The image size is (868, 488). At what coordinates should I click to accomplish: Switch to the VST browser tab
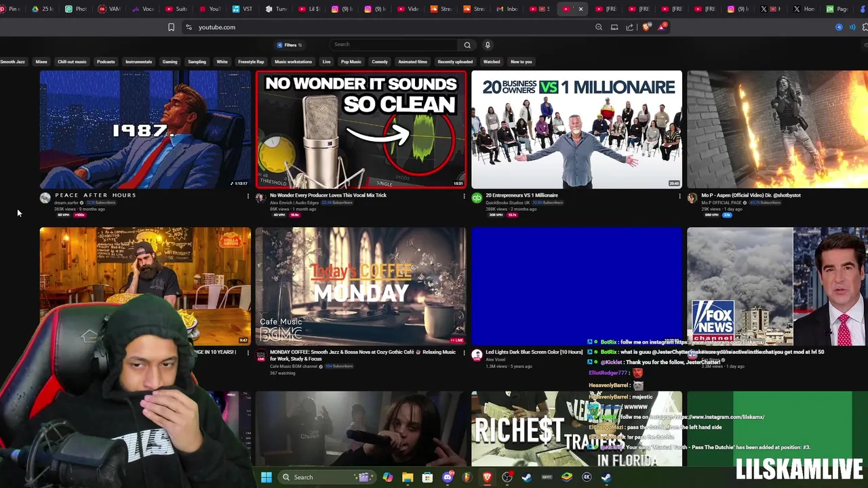click(243, 9)
